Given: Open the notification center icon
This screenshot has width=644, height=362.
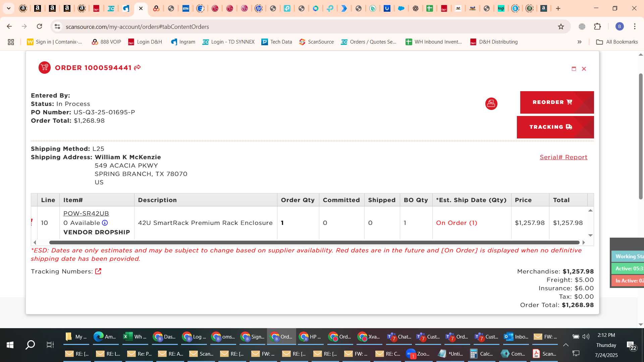Looking at the screenshot, I should tap(632, 346).
